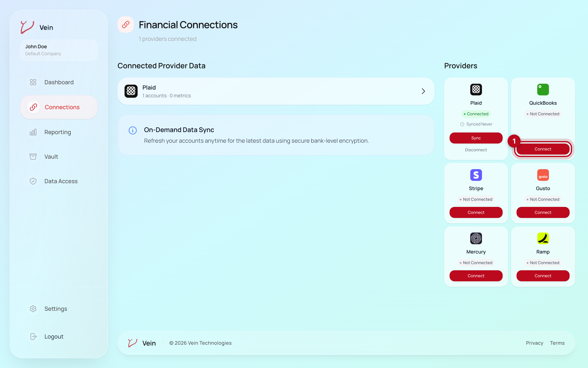Go to Reporting in sidebar
The width and height of the screenshot is (588, 368).
pos(59,132)
